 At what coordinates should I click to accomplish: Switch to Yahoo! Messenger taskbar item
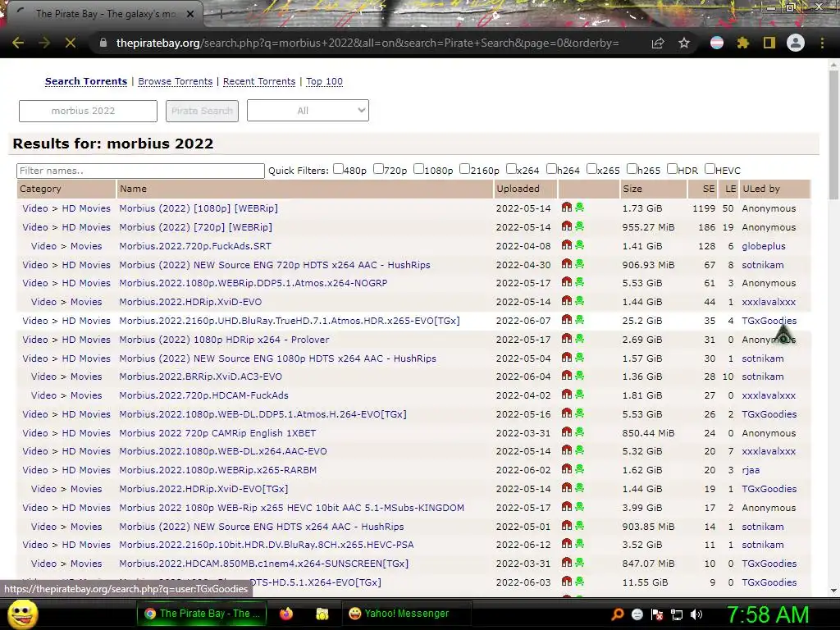[407, 614]
